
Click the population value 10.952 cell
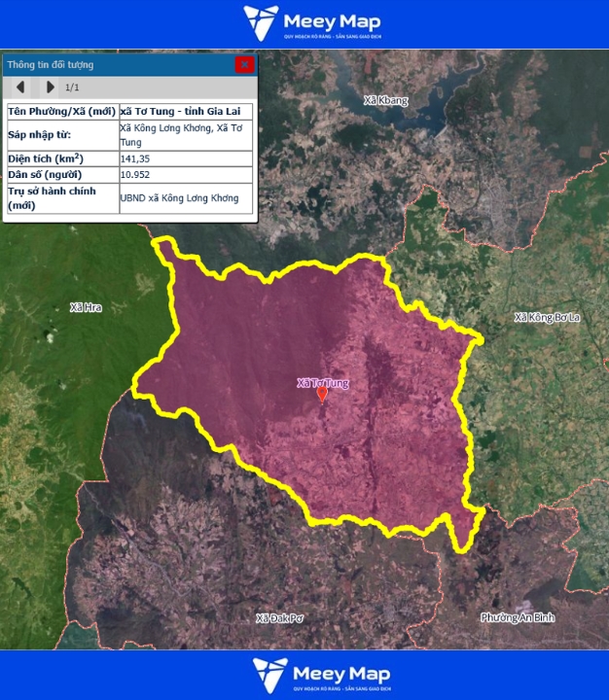click(x=186, y=175)
